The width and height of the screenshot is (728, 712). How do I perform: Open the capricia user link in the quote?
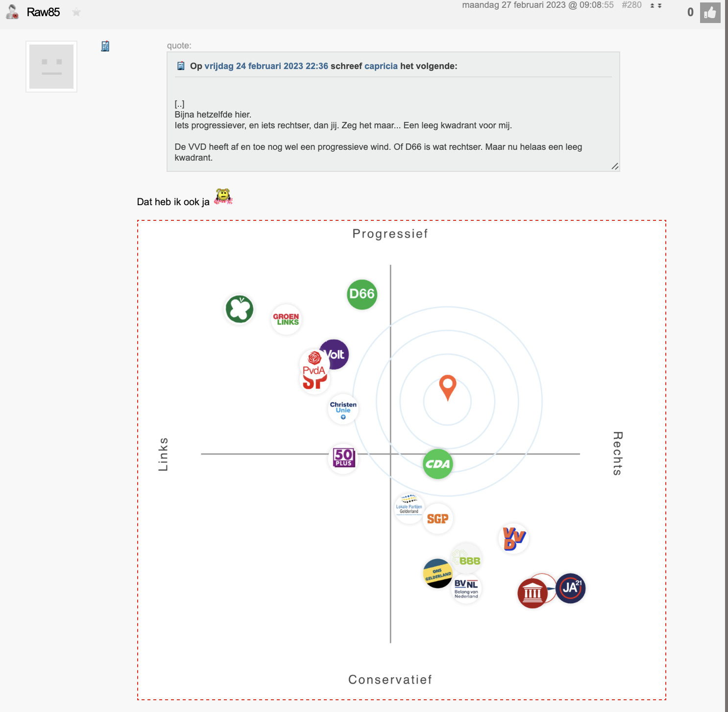(x=381, y=66)
